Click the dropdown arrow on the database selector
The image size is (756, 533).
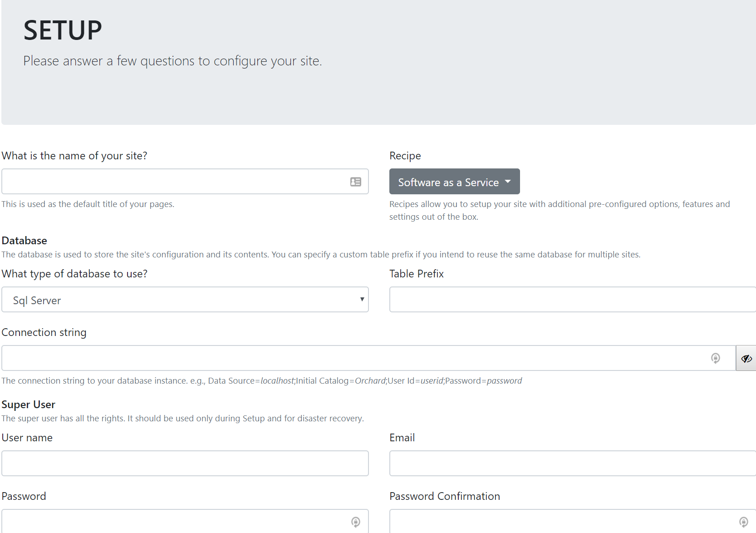point(362,300)
